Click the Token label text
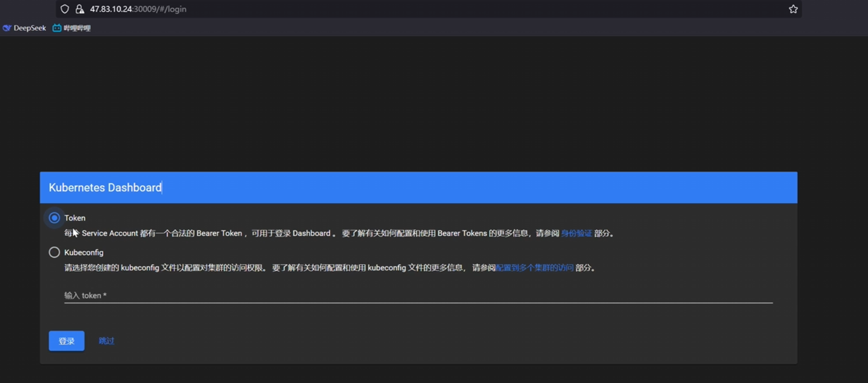868x383 pixels. [75, 218]
